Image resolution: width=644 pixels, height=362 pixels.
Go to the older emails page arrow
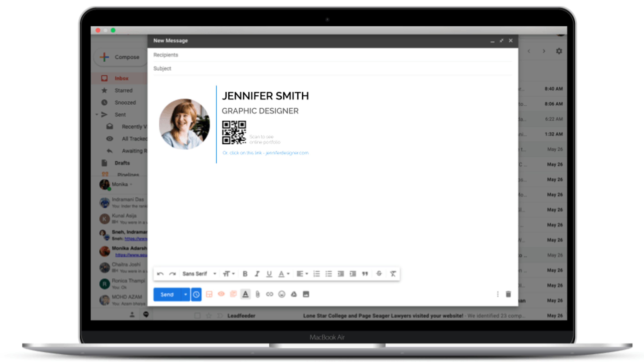click(x=544, y=51)
